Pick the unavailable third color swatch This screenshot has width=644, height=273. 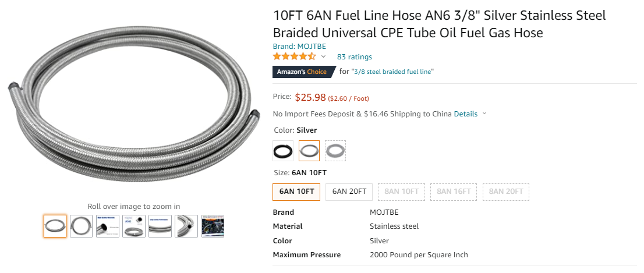[335, 151]
